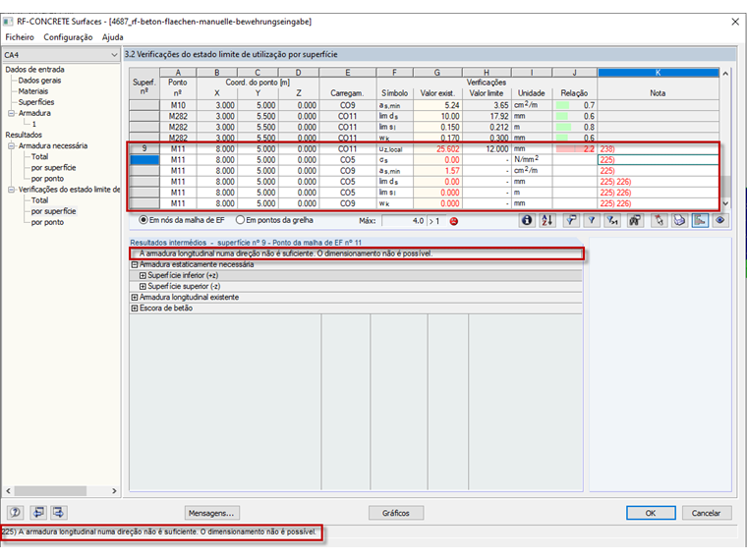Select 'Em nós da malha de EF' option
The image size is (747, 560).
point(182,220)
